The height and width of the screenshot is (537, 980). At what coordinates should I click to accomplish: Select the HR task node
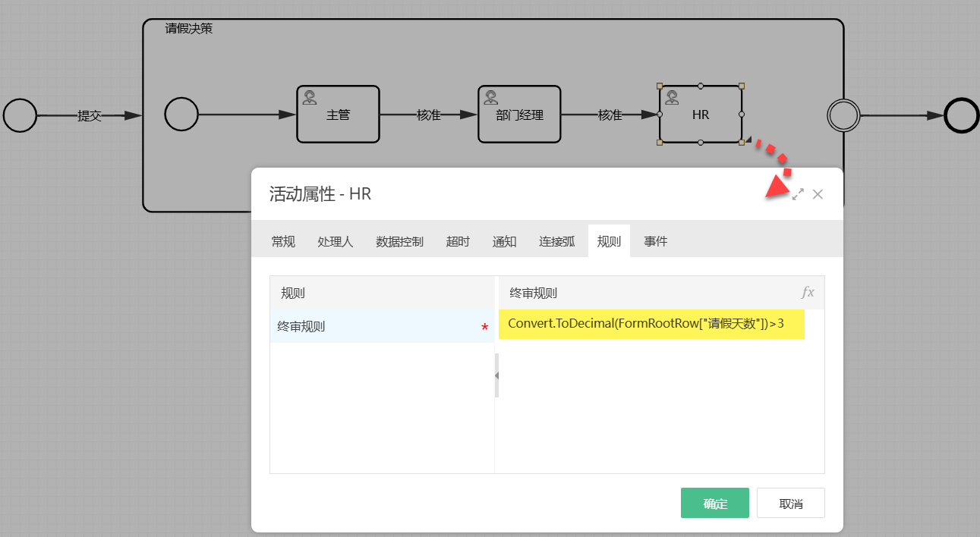pyautogui.click(x=700, y=115)
